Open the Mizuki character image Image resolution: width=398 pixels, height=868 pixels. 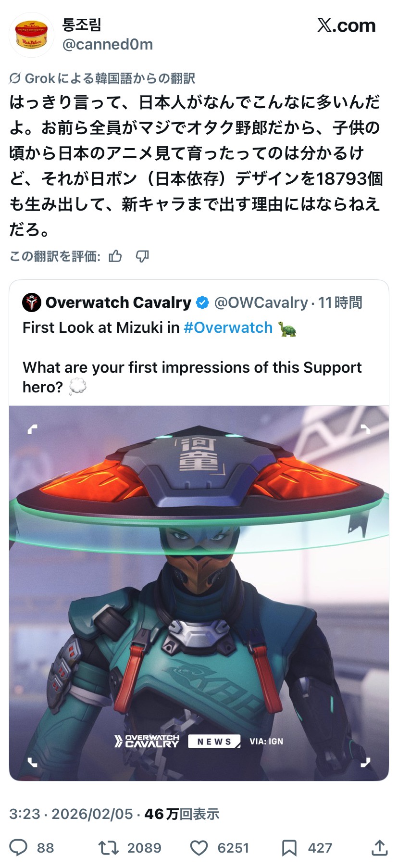(199, 593)
